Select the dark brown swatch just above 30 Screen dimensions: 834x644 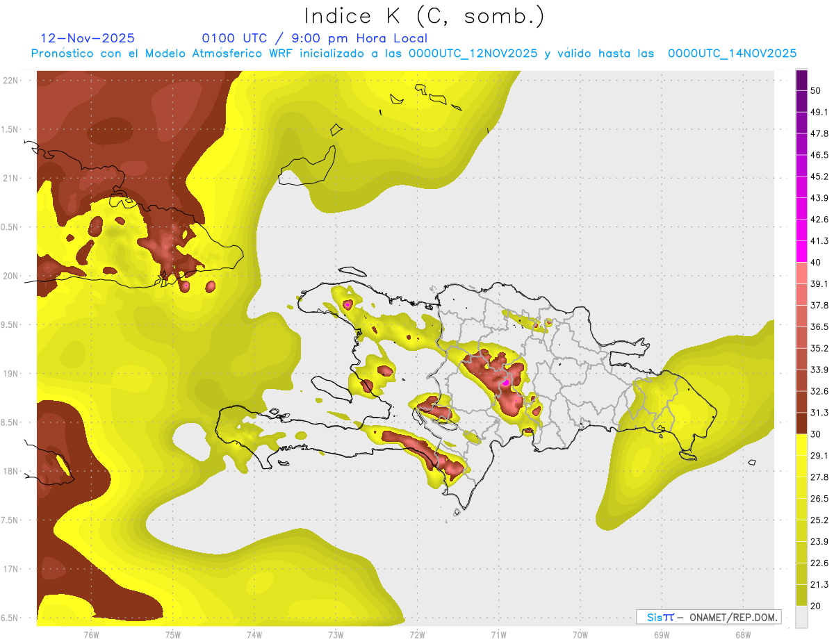pos(801,423)
